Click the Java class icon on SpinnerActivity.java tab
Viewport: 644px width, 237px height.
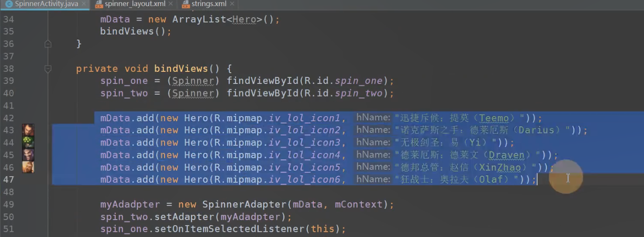pos(9,4)
